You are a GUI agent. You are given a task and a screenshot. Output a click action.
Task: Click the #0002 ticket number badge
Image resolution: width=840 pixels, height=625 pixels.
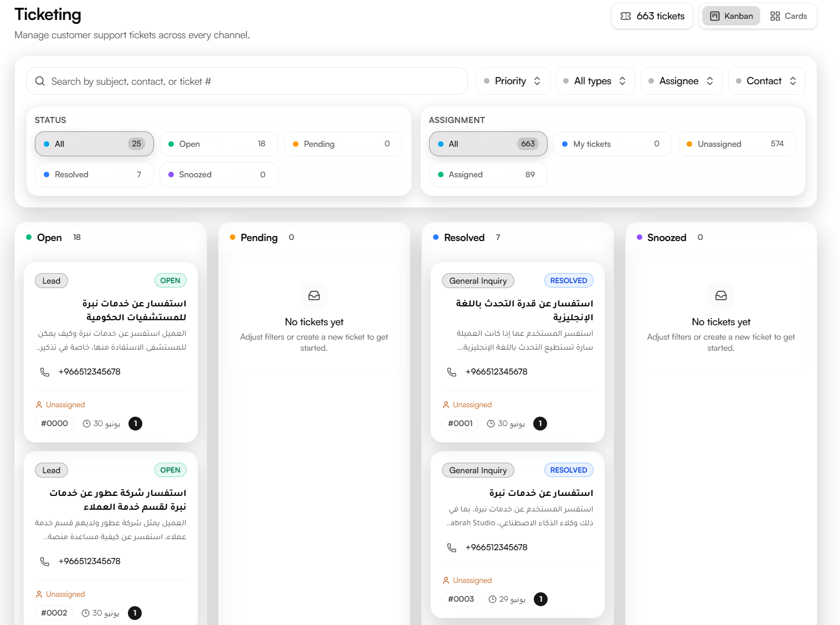[54, 613]
